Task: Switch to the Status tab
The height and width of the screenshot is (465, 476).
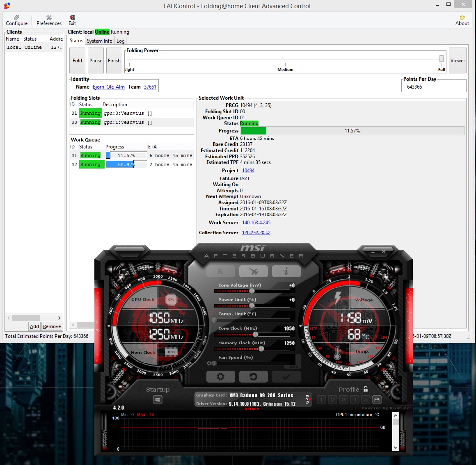Action: [x=76, y=40]
